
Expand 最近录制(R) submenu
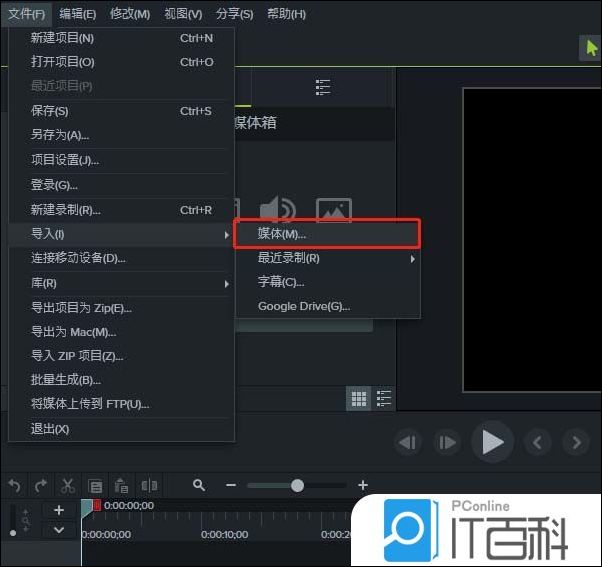(327, 258)
